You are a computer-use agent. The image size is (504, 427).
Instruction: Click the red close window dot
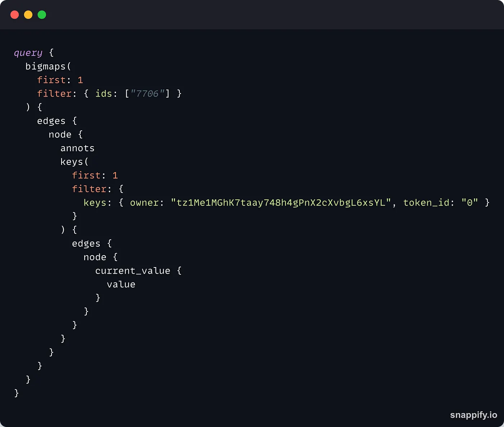15,15
